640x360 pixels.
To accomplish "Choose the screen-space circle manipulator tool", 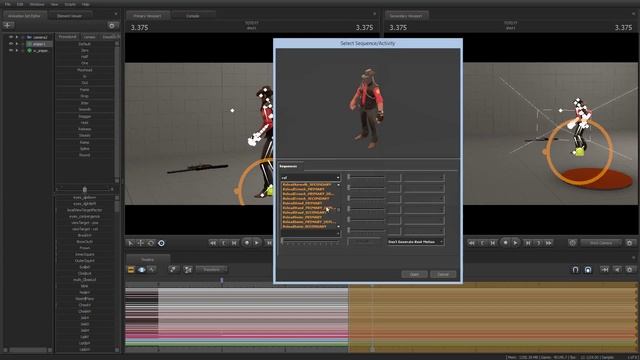I will point(161,243).
